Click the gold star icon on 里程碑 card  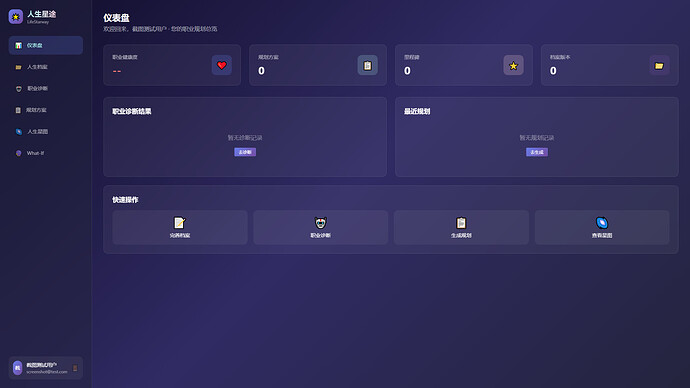(513, 65)
